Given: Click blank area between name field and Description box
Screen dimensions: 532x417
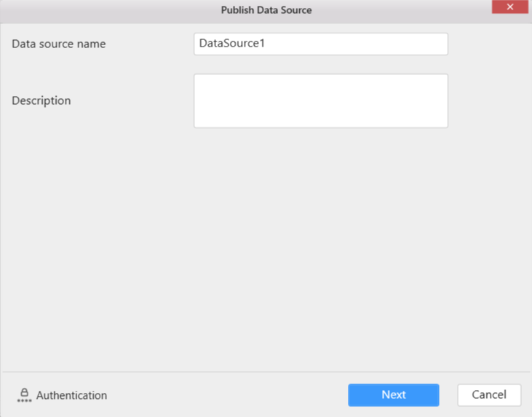Looking at the screenshot, I should pyautogui.click(x=320, y=64).
